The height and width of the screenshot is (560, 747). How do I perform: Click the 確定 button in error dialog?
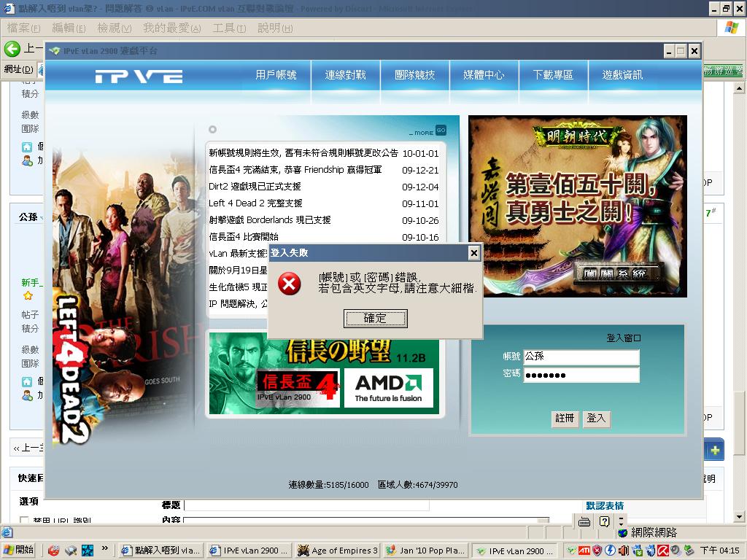click(375, 319)
